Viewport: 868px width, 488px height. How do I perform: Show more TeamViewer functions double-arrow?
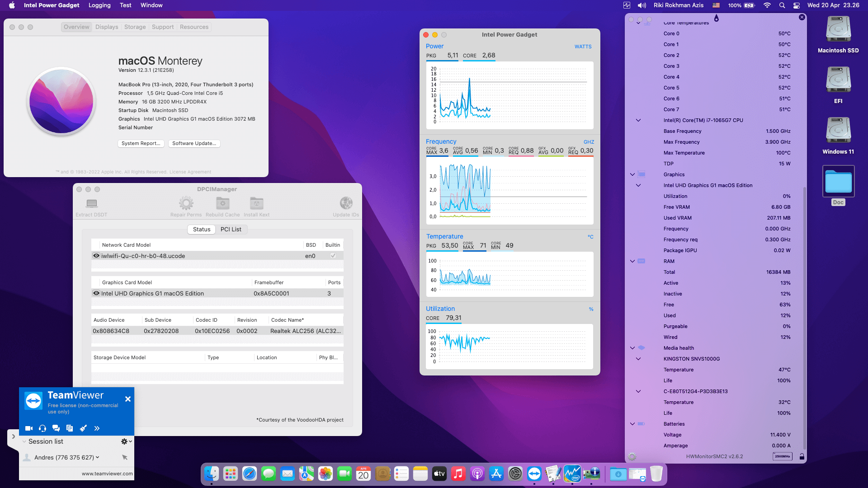[x=97, y=428]
